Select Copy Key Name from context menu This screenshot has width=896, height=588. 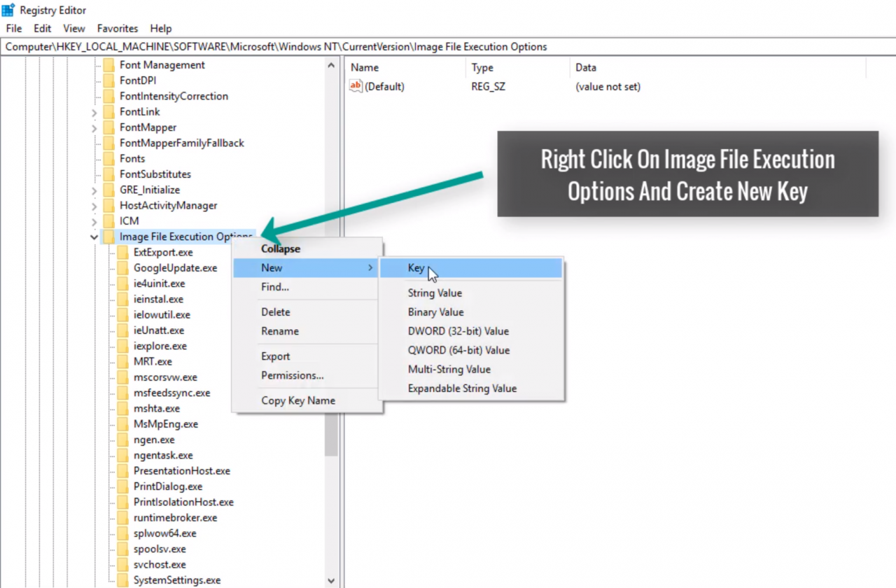coord(297,401)
